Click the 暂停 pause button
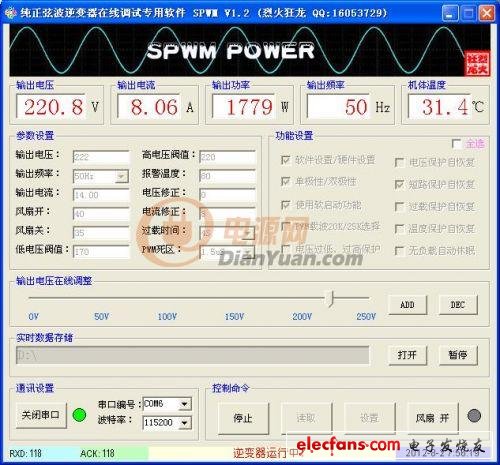The height and width of the screenshot is (465, 500). click(x=458, y=355)
